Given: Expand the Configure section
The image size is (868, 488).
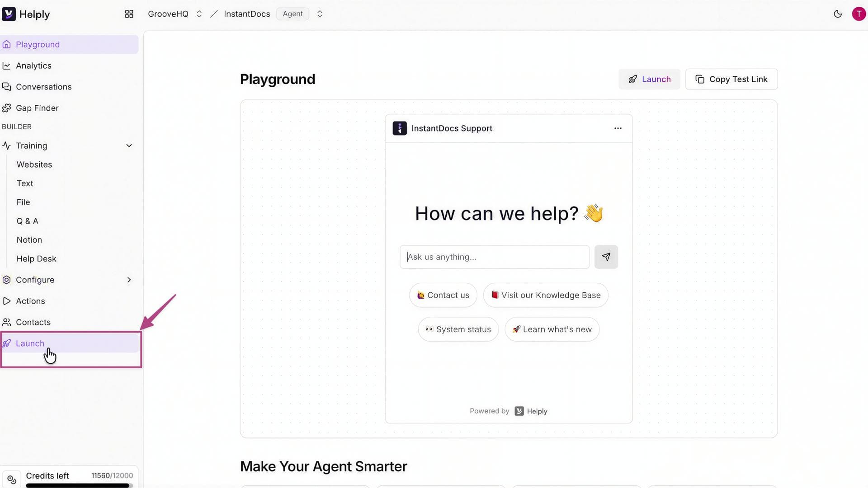Looking at the screenshot, I should (129, 280).
